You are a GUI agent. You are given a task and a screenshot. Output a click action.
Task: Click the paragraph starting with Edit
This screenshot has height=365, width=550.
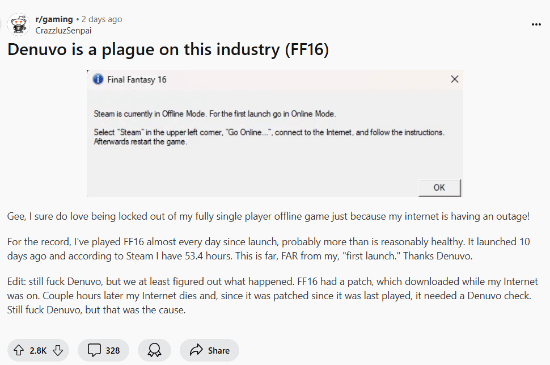point(272,296)
